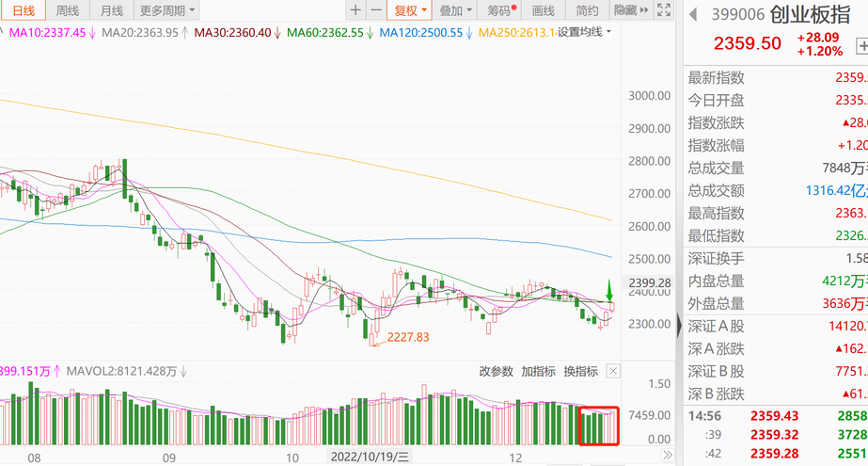This screenshot has height=466, width=868.
Task: Switch to 日线 daily tab
Action: click(x=24, y=10)
